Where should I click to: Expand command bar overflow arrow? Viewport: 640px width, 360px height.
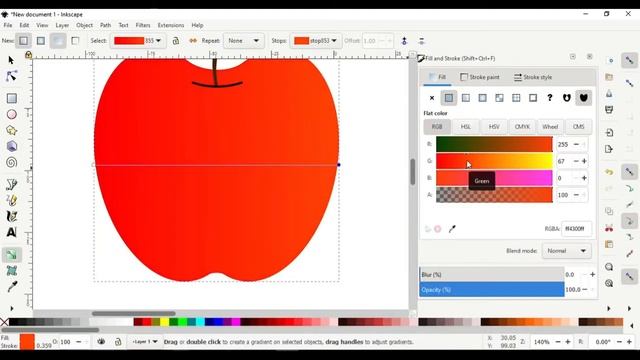[x=609, y=309]
